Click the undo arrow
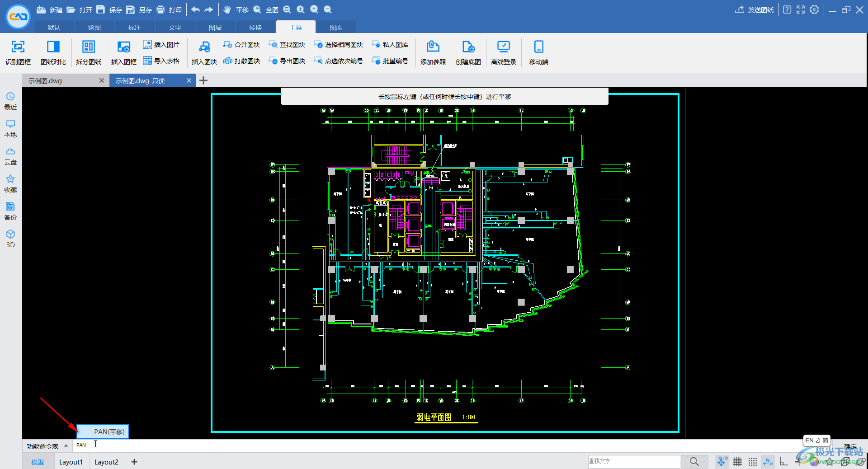The height and width of the screenshot is (469, 868). coord(195,9)
